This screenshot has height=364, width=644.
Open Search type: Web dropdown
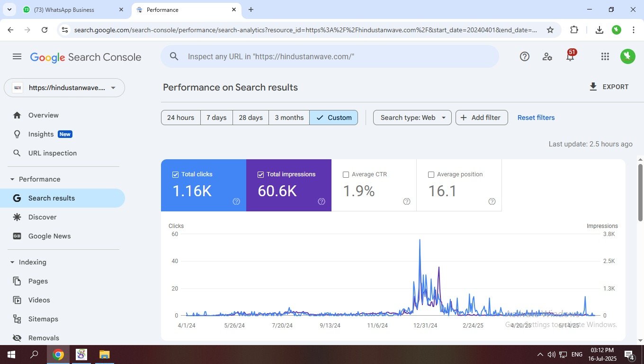click(412, 118)
